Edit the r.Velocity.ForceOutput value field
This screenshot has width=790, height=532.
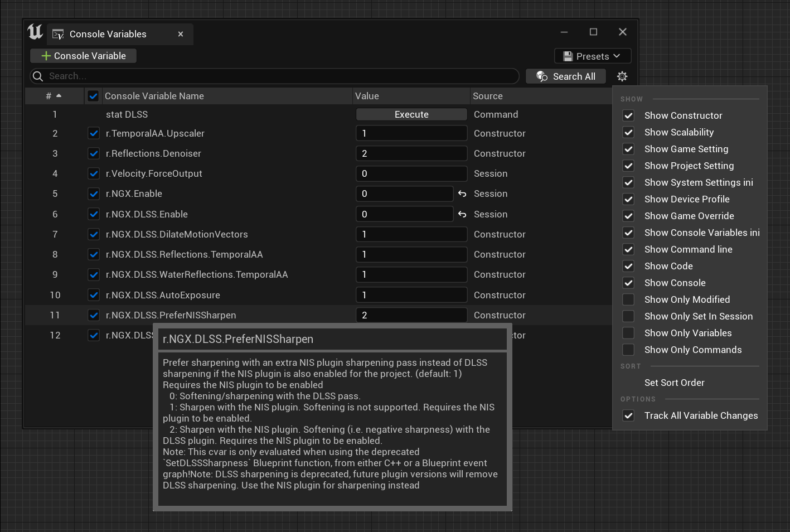point(411,173)
